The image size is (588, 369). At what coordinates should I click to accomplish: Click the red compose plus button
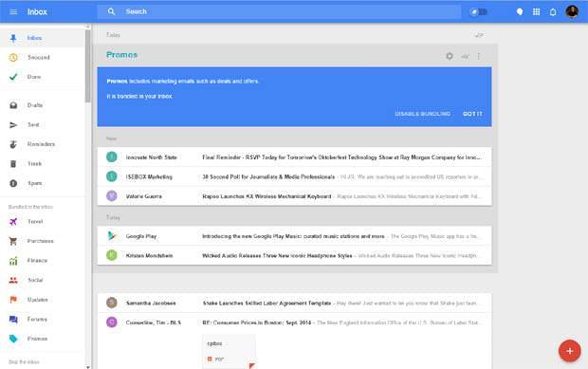click(570, 351)
